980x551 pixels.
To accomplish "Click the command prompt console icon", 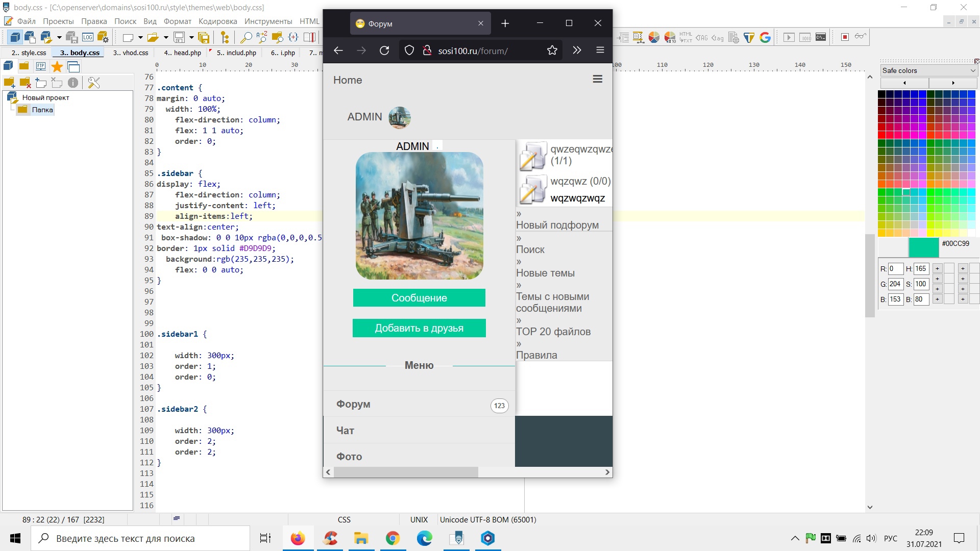I will [821, 37].
